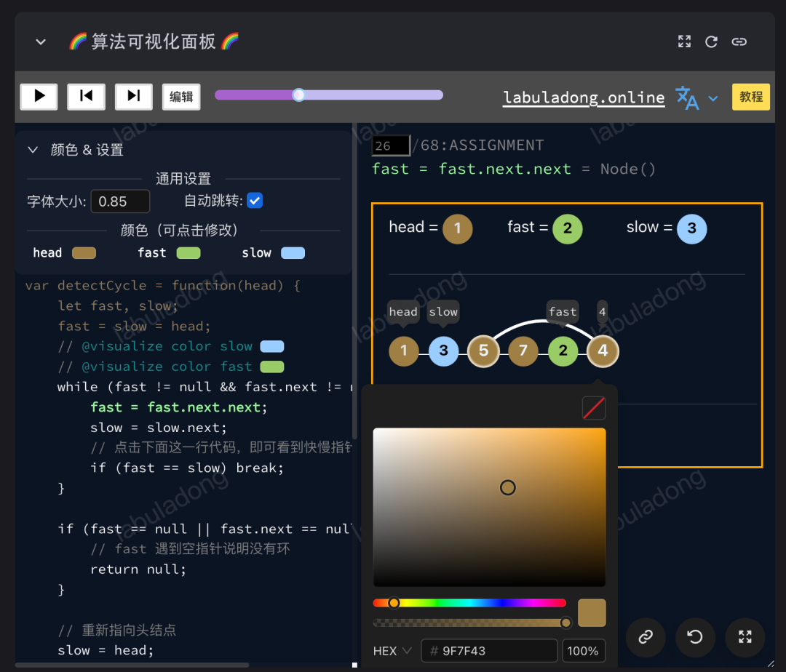The height and width of the screenshot is (672, 786).
Task: Click fullscreen icon in panel header
Action: coord(684,41)
